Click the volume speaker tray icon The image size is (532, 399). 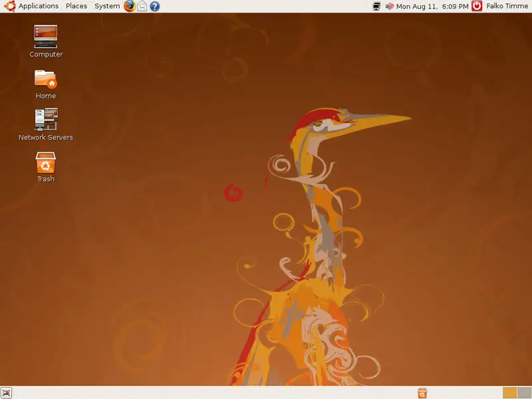(x=389, y=6)
